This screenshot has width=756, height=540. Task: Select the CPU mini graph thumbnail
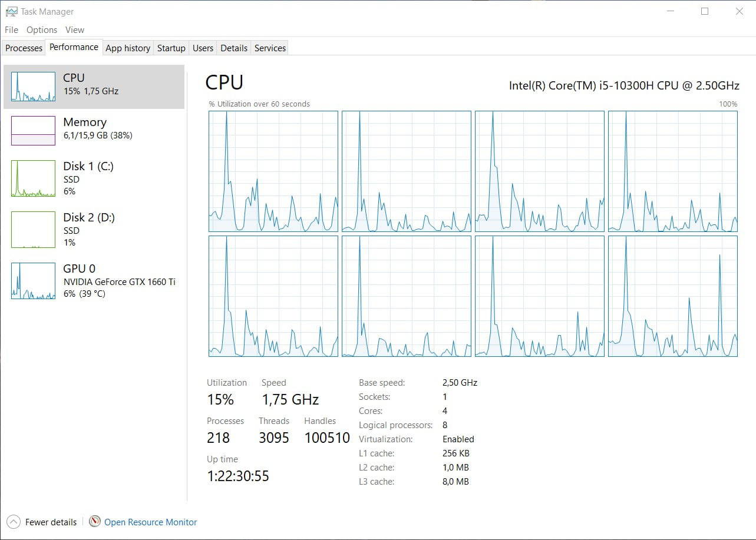pyautogui.click(x=33, y=87)
